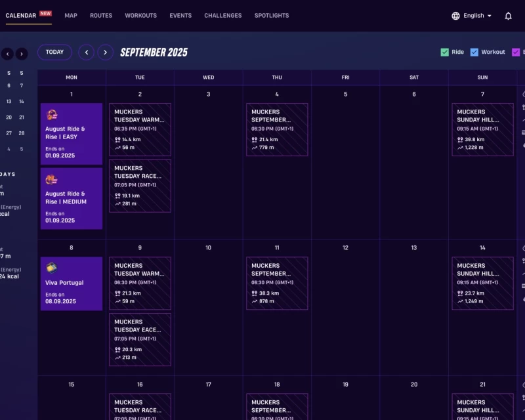Go to next month with right arrow
This screenshot has height=420, width=525.
[105, 52]
